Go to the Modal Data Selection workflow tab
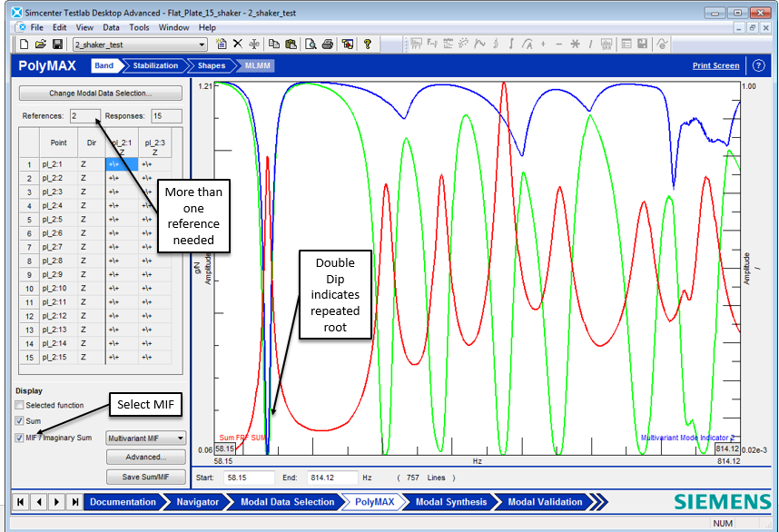 point(287,502)
